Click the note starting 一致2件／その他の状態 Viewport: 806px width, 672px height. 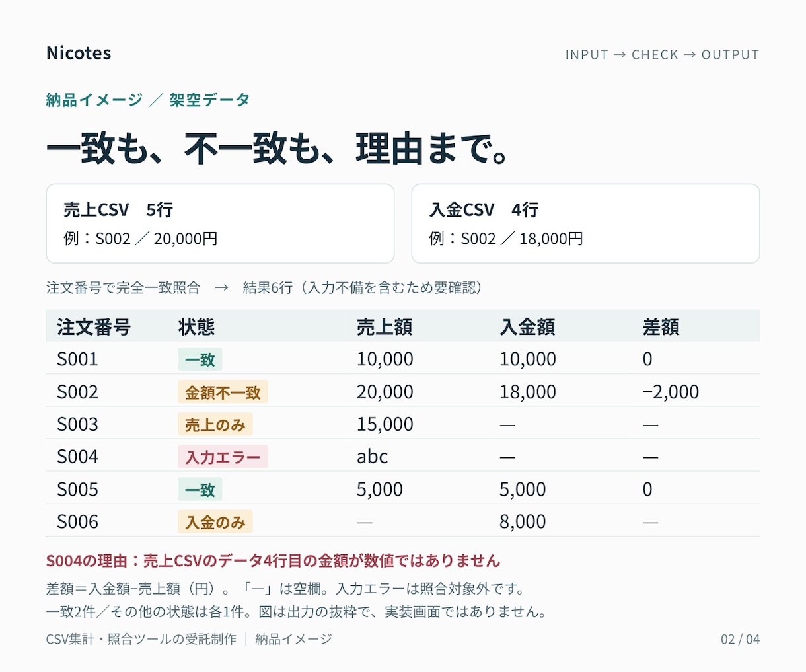pos(297,611)
